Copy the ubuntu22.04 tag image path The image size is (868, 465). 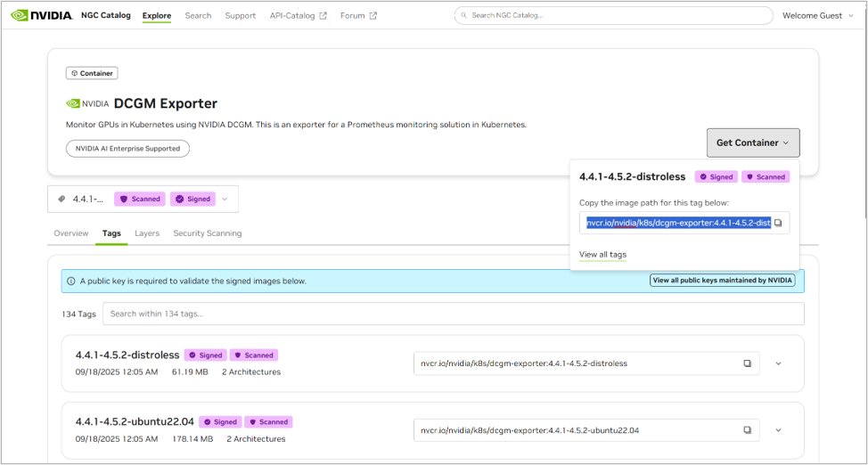[x=747, y=430]
